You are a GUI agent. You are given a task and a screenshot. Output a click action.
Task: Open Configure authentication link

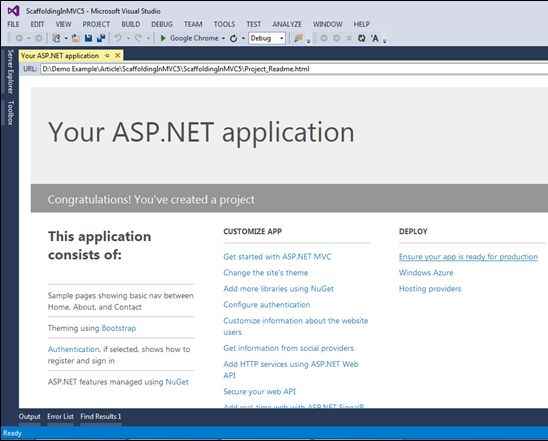tap(267, 305)
